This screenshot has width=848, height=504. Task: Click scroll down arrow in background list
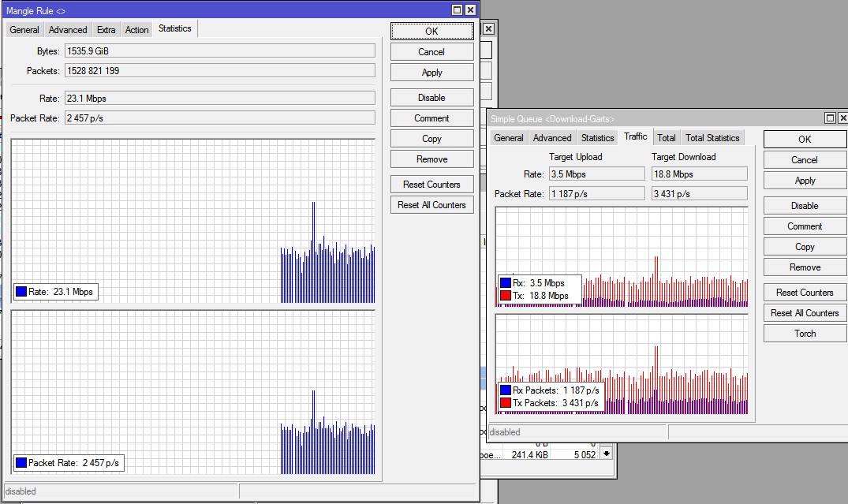tap(607, 454)
